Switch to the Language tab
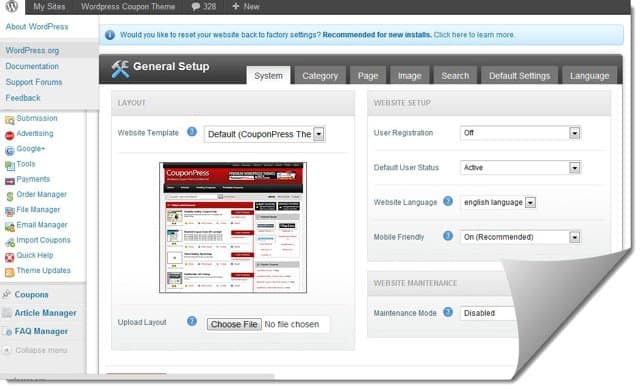The image size is (640, 389). tap(589, 76)
